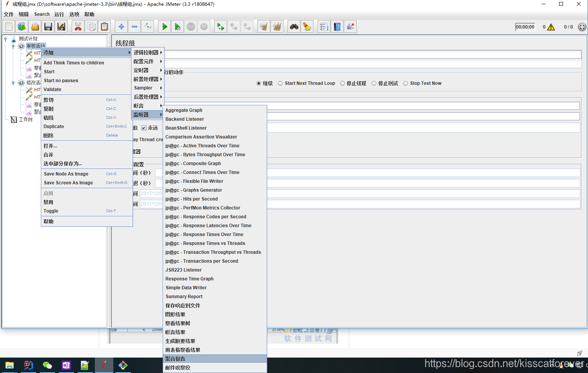Click the grey Shutdown icon
588x373 pixels.
(x=204, y=27)
